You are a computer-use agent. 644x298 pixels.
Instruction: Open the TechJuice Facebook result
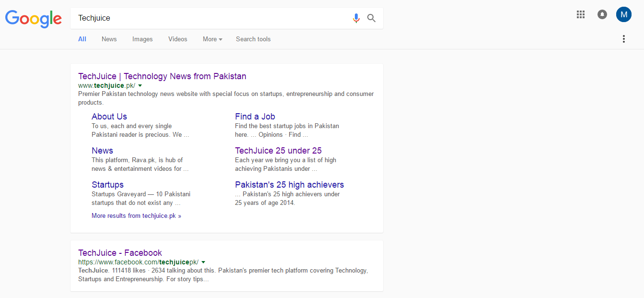pyautogui.click(x=120, y=252)
